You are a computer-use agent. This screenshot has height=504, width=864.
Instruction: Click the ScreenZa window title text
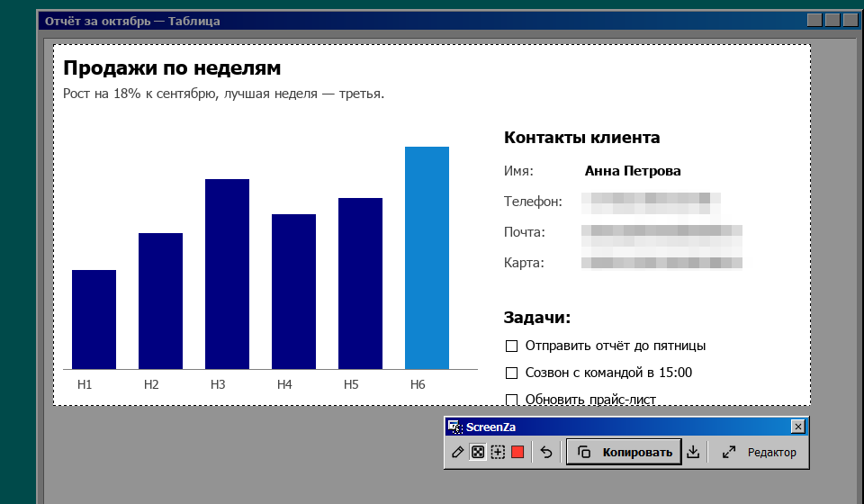tap(490, 427)
